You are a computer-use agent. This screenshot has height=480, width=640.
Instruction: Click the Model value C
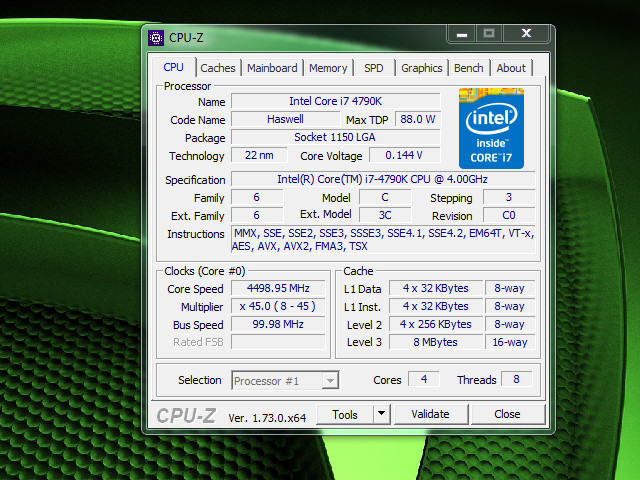pyautogui.click(x=385, y=197)
